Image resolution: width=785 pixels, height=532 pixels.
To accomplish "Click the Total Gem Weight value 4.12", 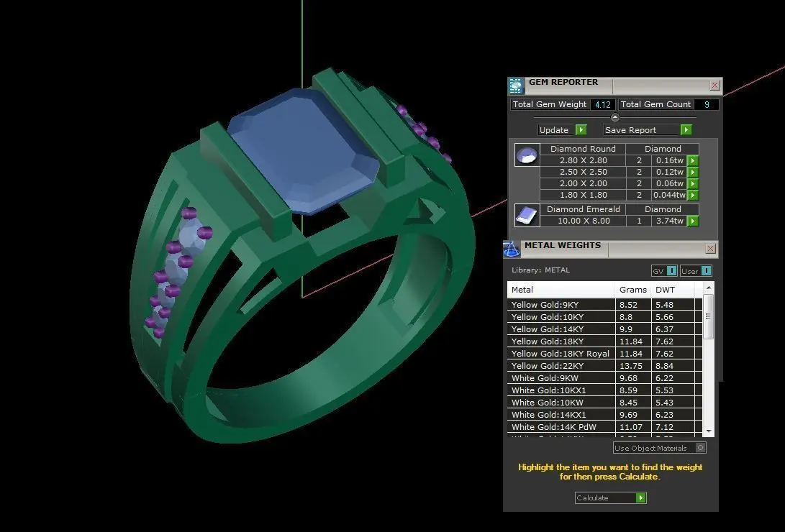I will (603, 104).
